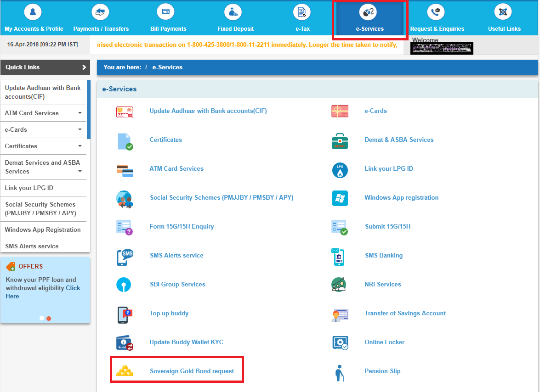Click the Certificates document icon
Screen dimensions: 540x392
(125, 141)
